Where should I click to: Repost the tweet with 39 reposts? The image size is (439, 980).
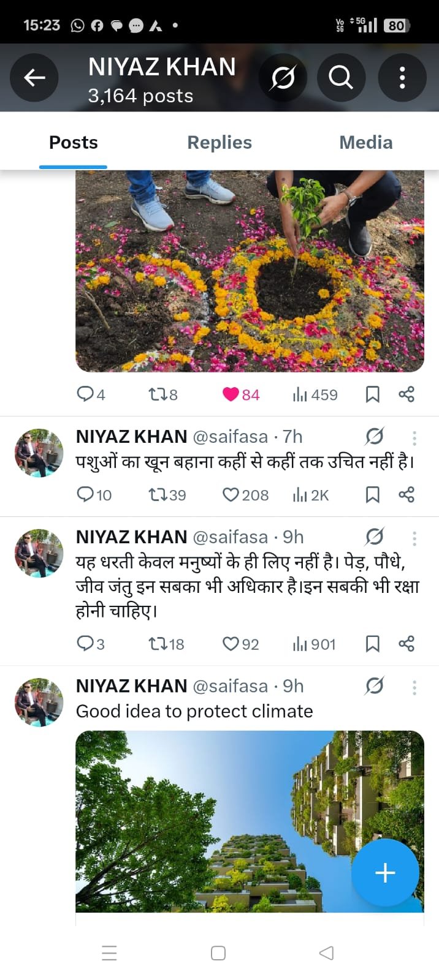coord(157,494)
